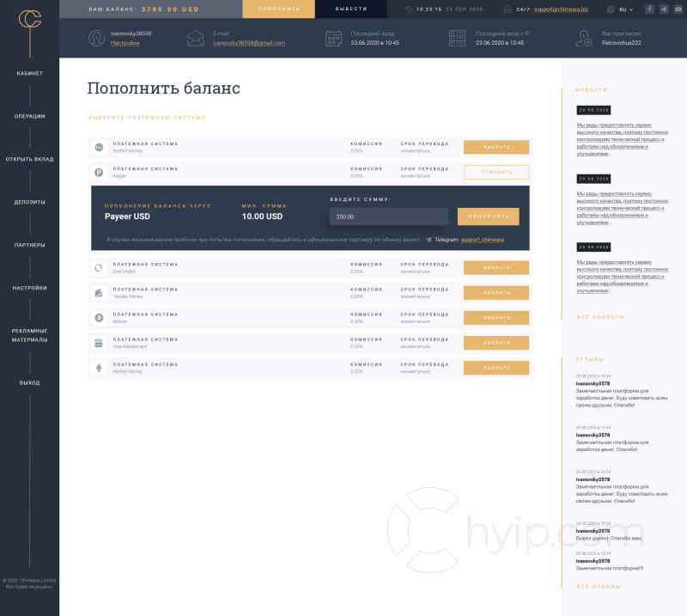Click the Qiwi Wallet payment icon
The width and height of the screenshot is (687, 616).
pyautogui.click(x=99, y=268)
